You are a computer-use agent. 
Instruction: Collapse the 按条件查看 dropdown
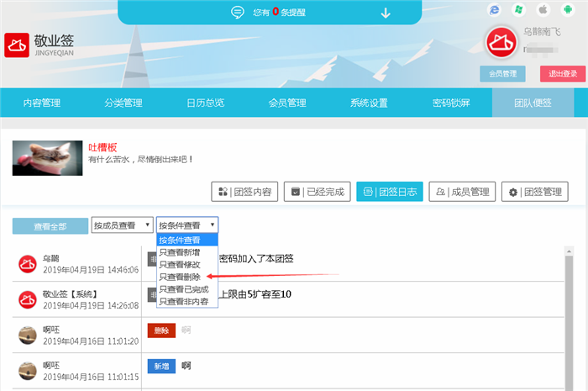(x=186, y=225)
